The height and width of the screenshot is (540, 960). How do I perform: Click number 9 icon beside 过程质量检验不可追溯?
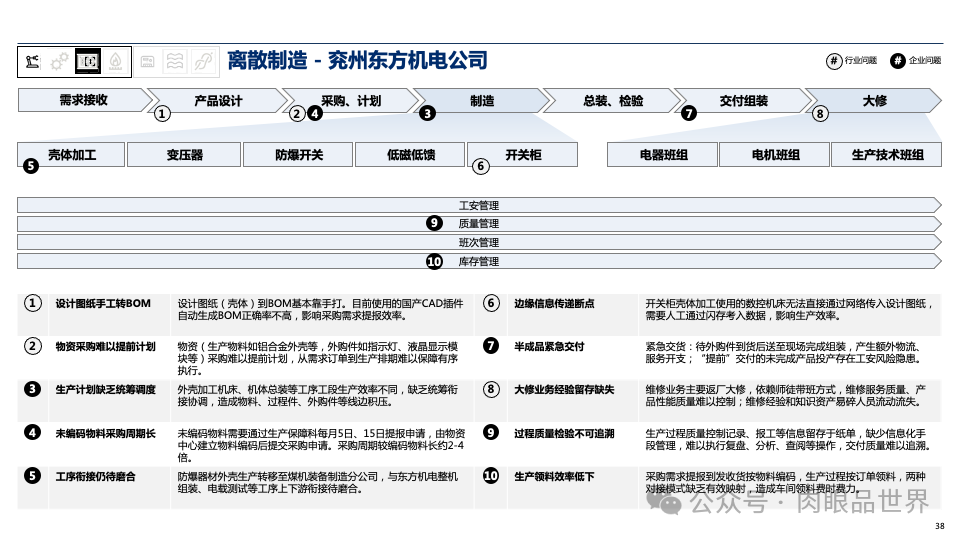[491, 432]
